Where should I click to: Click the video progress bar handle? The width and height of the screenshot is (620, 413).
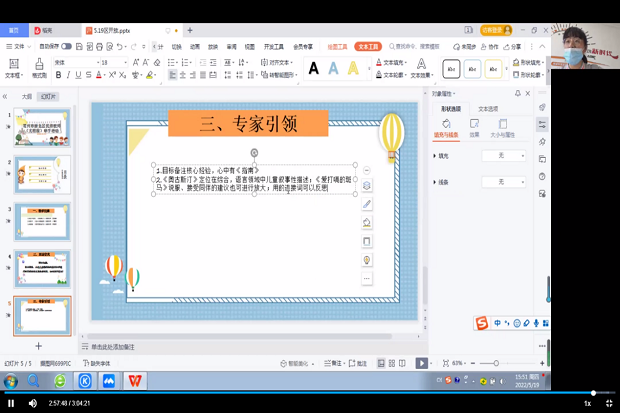point(593,393)
